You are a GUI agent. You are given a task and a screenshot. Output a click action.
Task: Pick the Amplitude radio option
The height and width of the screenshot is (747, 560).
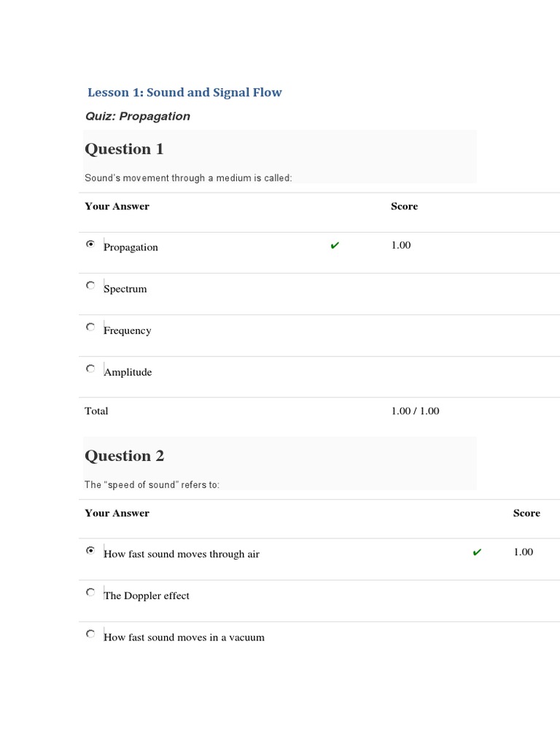(x=90, y=368)
